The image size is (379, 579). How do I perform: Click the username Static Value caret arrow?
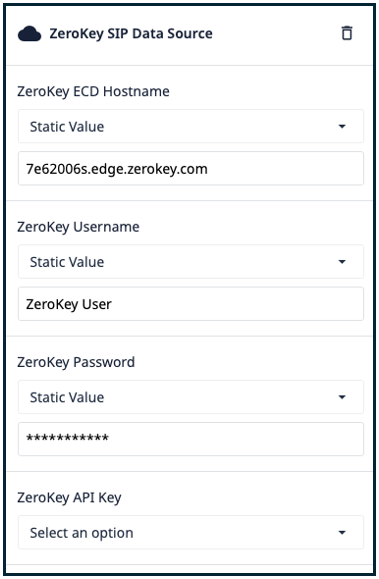click(342, 262)
